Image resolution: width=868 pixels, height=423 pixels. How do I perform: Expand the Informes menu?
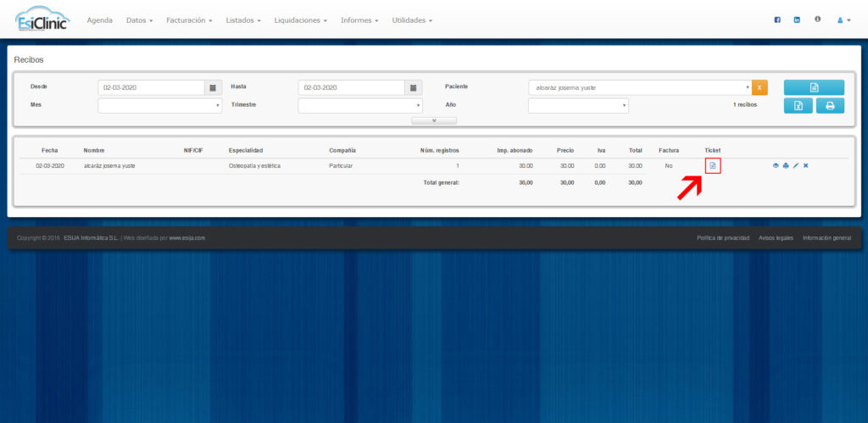(359, 20)
